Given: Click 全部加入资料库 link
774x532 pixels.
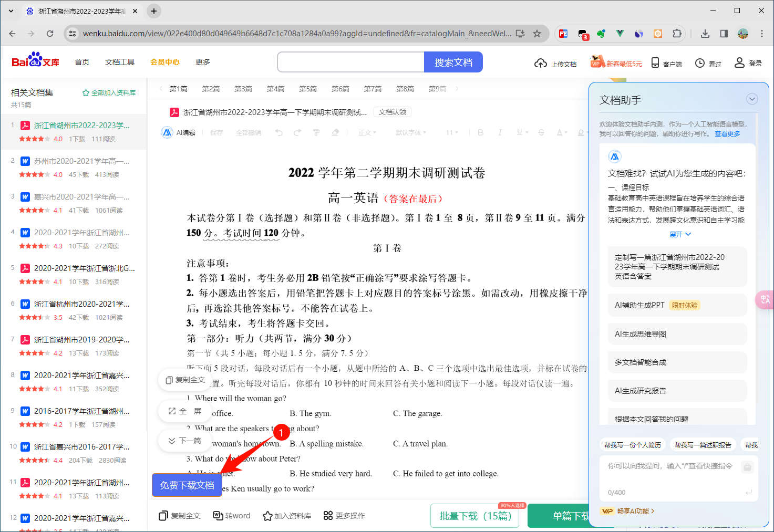Looking at the screenshot, I should pyautogui.click(x=109, y=93).
